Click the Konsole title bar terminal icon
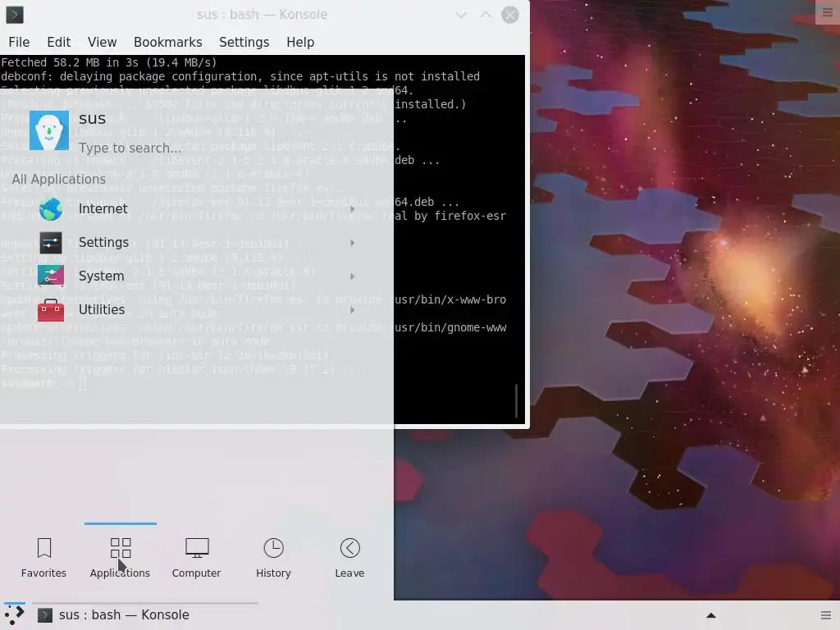Viewport: 840px width, 630px height. (x=15, y=15)
